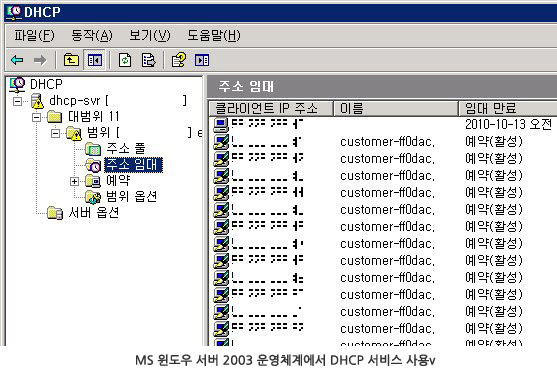The image size is (557, 376).
Task: Click the Back arrow toolbar icon
Action: click(x=17, y=60)
